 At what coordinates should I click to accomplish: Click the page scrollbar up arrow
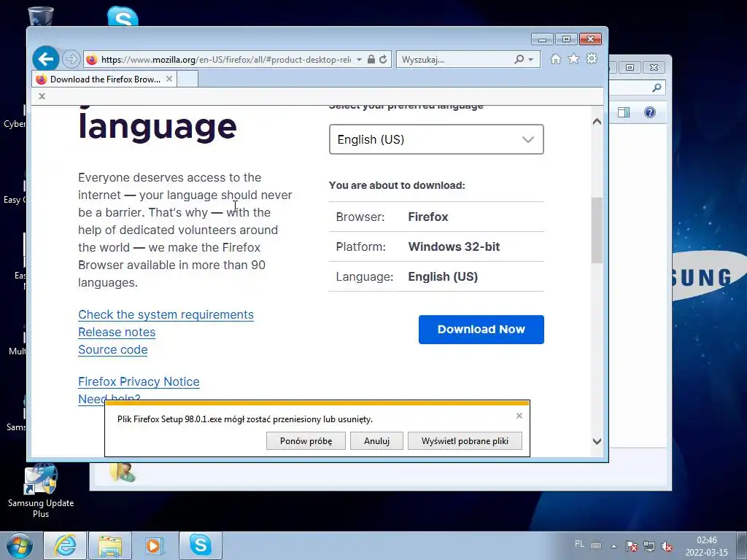[597, 122]
